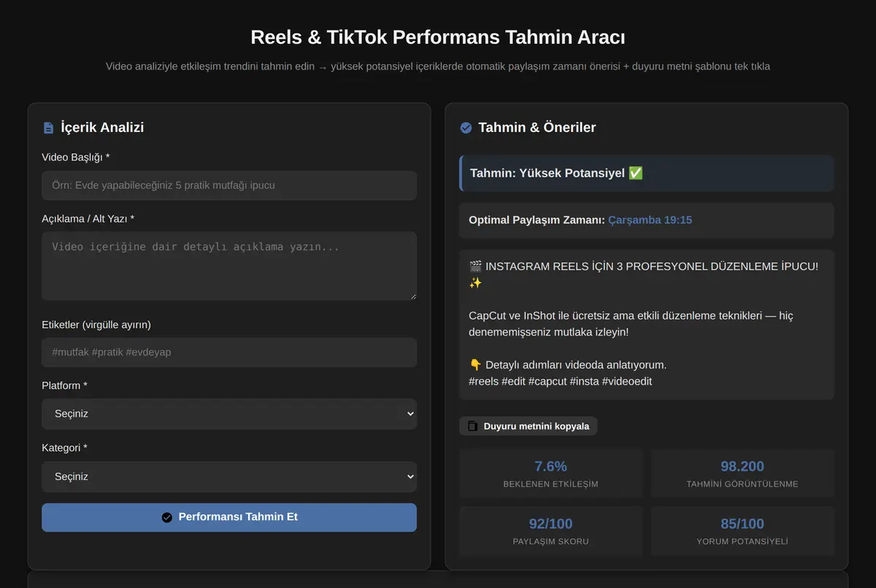Click the Kategori * label
This screenshot has width=876, height=588.
[x=64, y=448]
